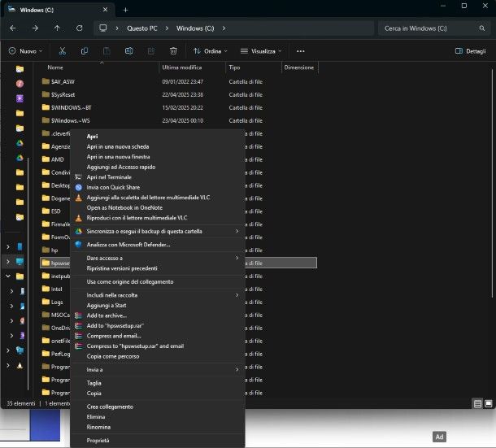The height and width of the screenshot is (448, 496).
Task: Open the three-dots more options menu
Action: 301,50
